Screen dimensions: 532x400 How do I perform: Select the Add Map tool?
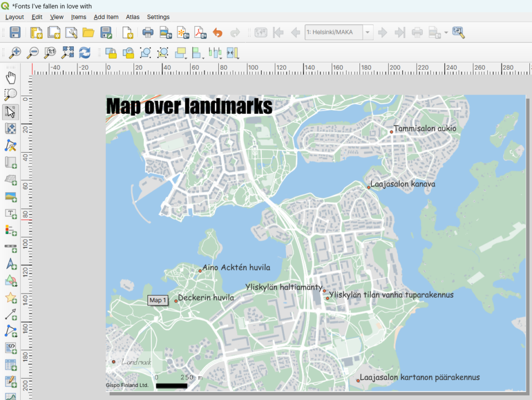(x=10, y=162)
